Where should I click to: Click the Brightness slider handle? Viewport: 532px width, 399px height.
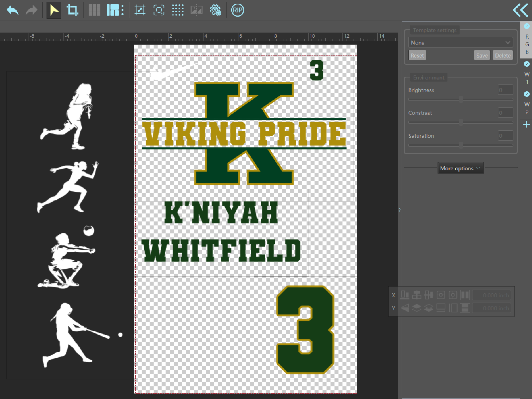pos(461,99)
